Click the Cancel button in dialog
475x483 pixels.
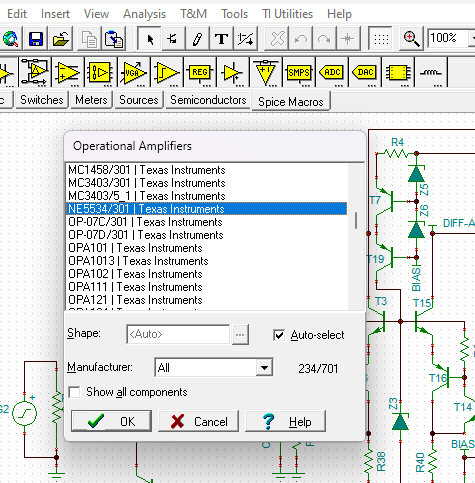click(198, 421)
